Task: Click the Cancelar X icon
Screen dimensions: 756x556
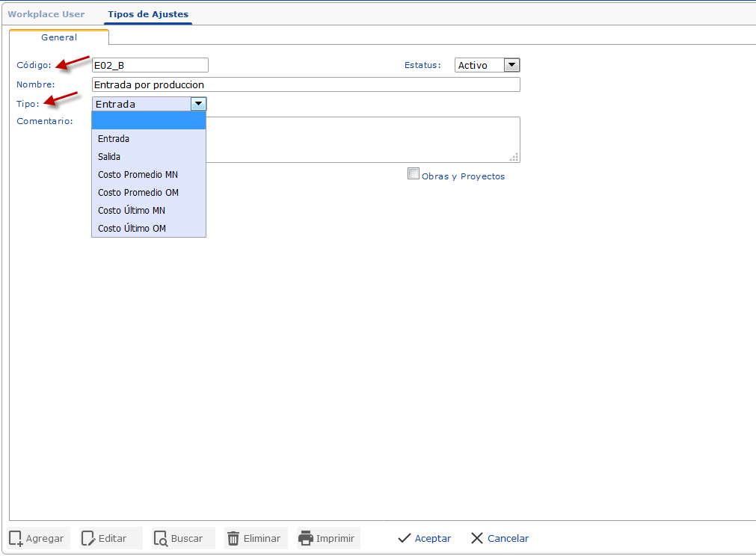Action: pyautogui.click(x=477, y=538)
